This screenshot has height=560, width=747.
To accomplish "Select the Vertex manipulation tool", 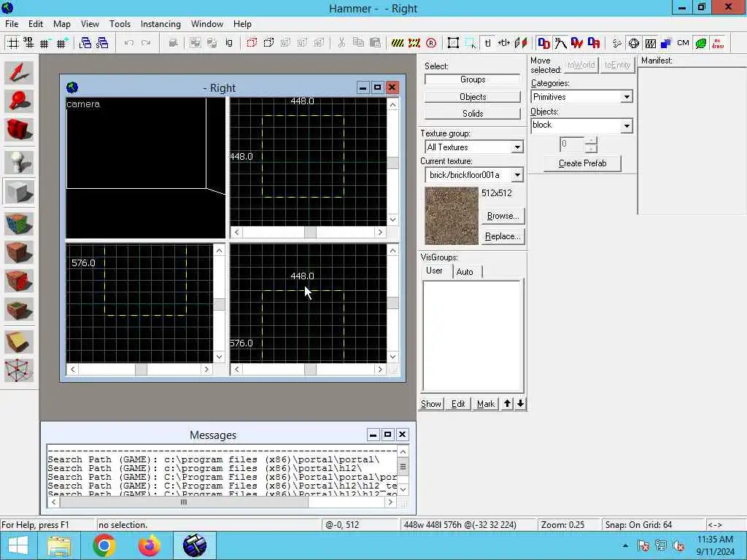I will tap(18, 370).
